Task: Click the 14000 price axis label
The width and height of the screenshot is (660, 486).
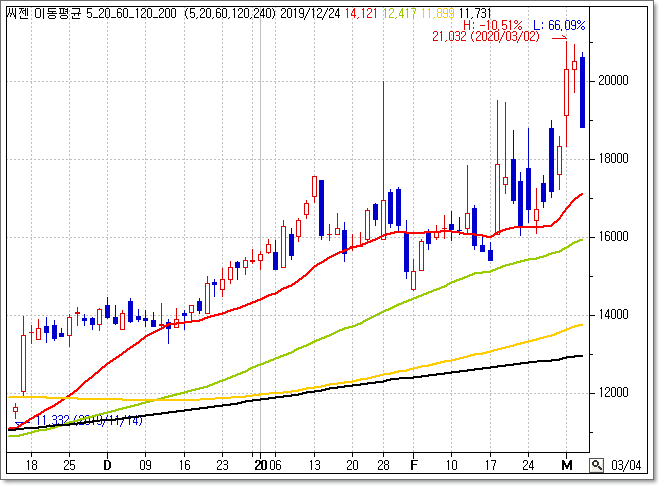Action: [x=613, y=315]
